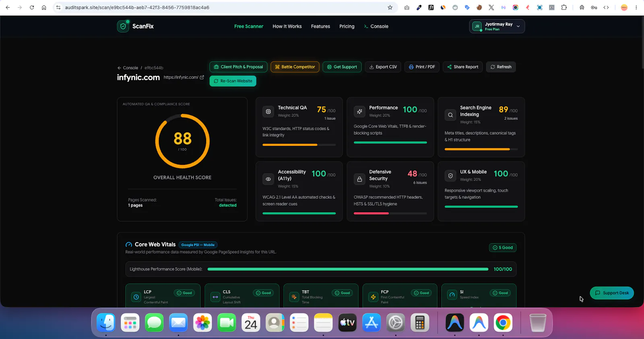The height and width of the screenshot is (339, 644).
Task: Go to browser home page icon
Action: tap(44, 7)
